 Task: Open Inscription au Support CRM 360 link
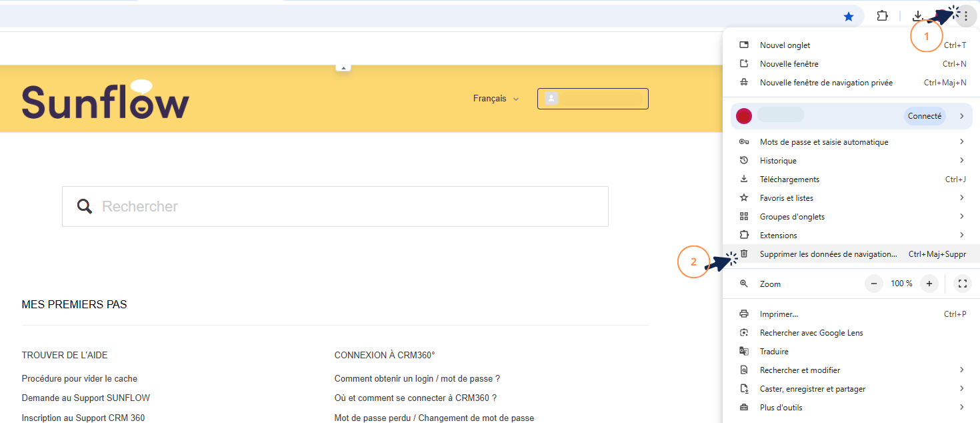83,418
